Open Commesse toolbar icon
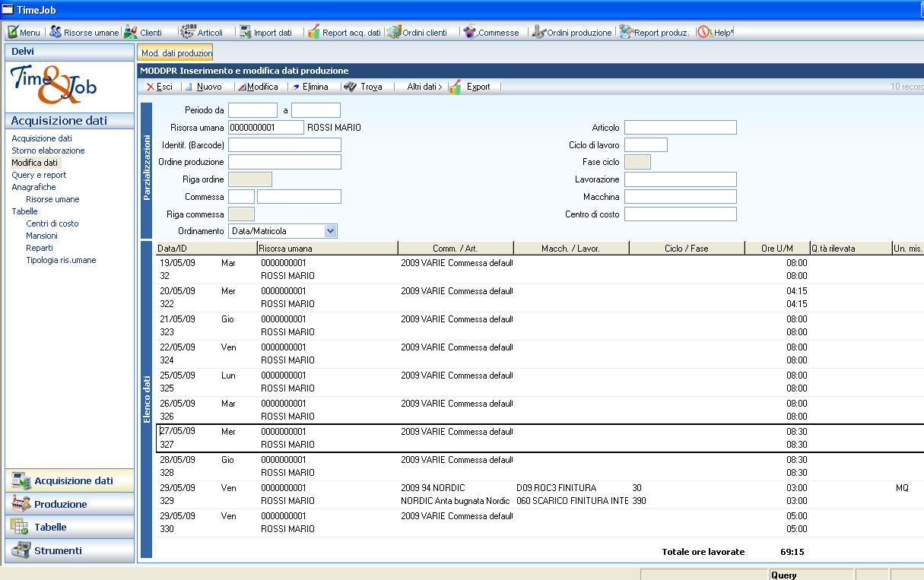The image size is (924, 580). [x=470, y=33]
